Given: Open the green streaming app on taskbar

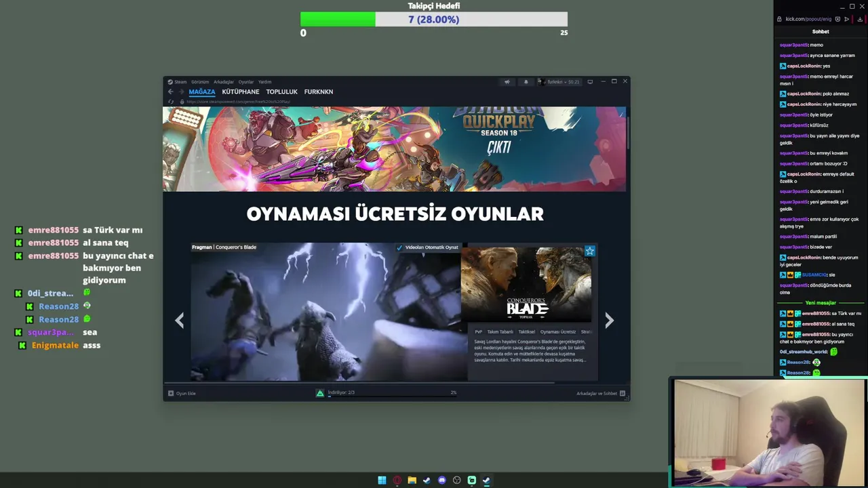Looking at the screenshot, I should [x=471, y=481].
